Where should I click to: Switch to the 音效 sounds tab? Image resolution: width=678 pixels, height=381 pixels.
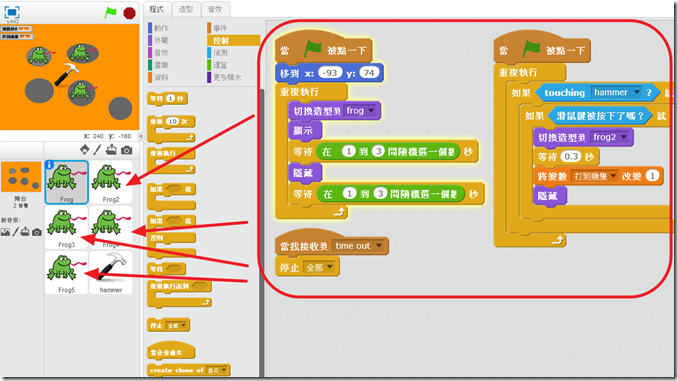coord(215,9)
